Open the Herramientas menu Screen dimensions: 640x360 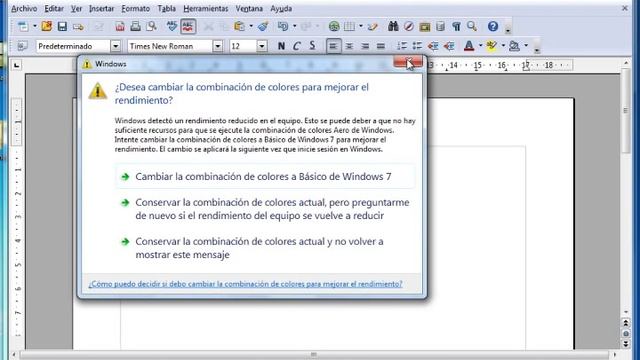[206, 8]
